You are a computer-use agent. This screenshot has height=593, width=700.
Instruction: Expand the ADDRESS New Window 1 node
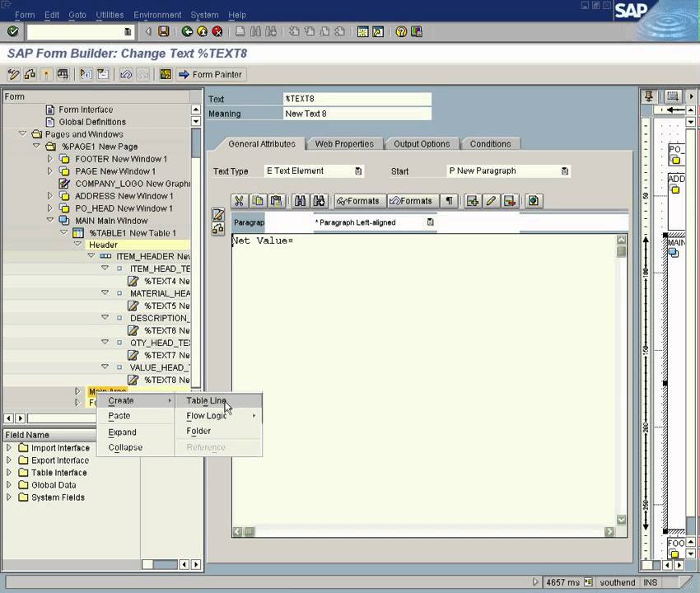coord(50,195)
